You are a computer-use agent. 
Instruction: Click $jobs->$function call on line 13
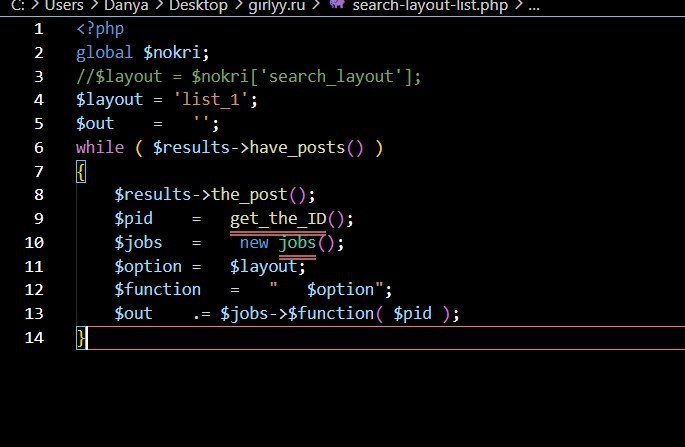click(x=297, y=314)
